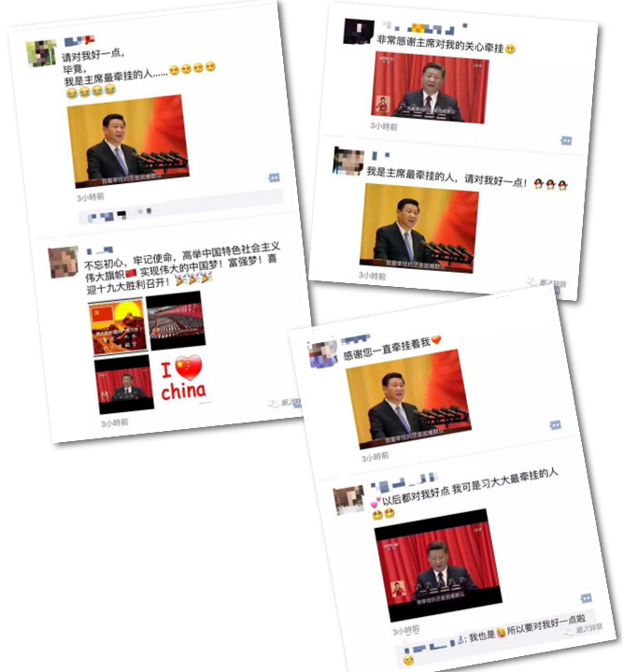Viewport: 623px width, 672px height.
Task: Open avatar of the 不忘初心 poster
Action: 64,262
